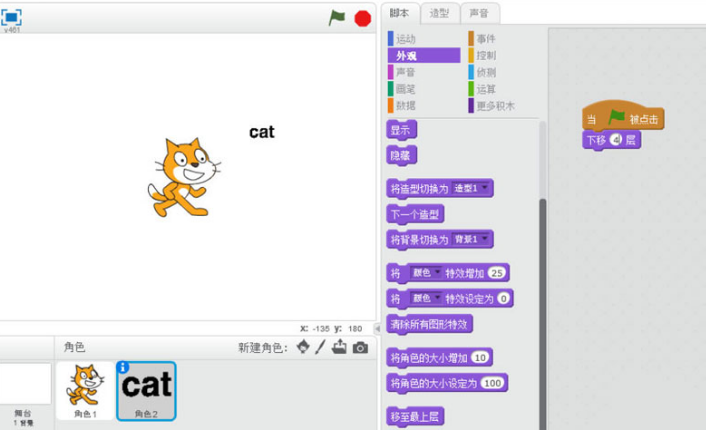This screenshot has height=430, width=706.
Task: Click the 隐藏 block
Action: (401, 156)
